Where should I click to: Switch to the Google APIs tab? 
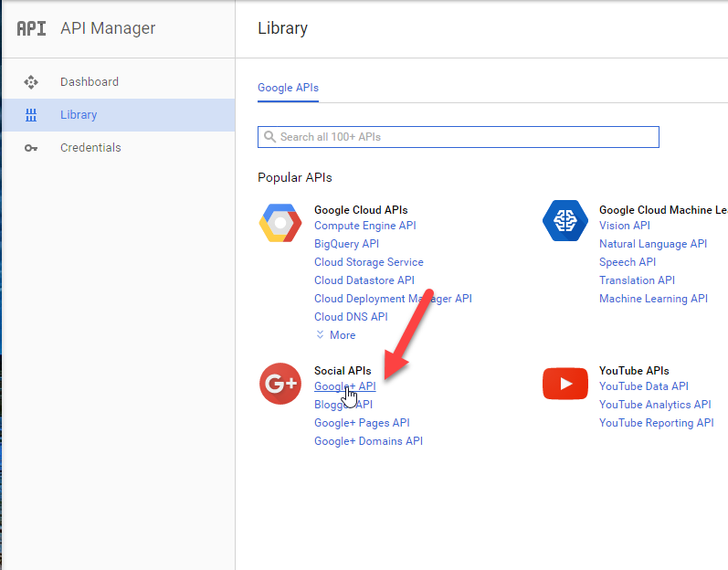pos(288,88)
